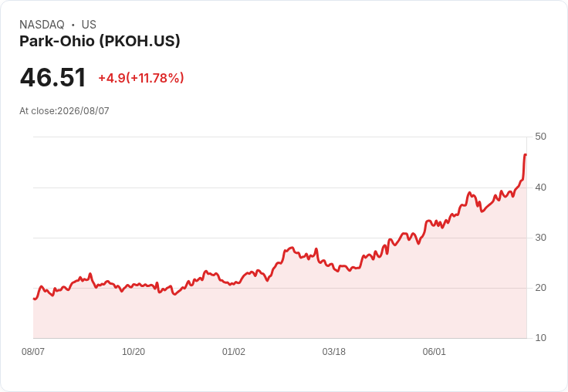Screen dimensions: 568x392
Task: Click the 40 price axis label
Action: pyautogui.click(x=540, y=188)
